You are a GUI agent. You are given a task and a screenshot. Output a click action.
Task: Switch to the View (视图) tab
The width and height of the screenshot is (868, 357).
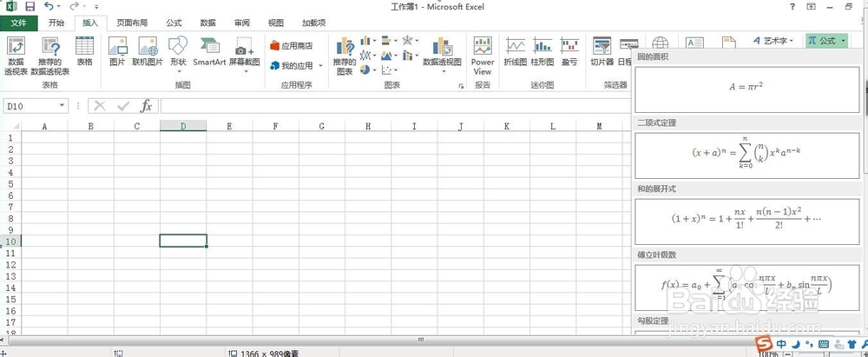[x=276, y=23]
